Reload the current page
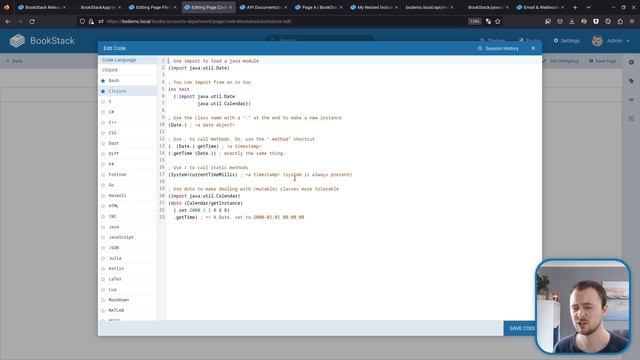Screen dimensions: 640x360 click(x=32, y=21)
